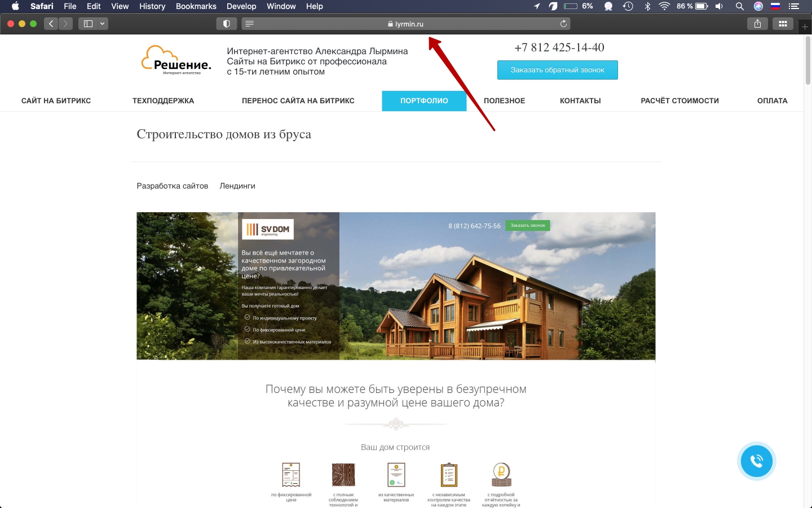This screenshot has width=812, height=508.
Task: Open the Share sheet icon
Action: (757, 24)
